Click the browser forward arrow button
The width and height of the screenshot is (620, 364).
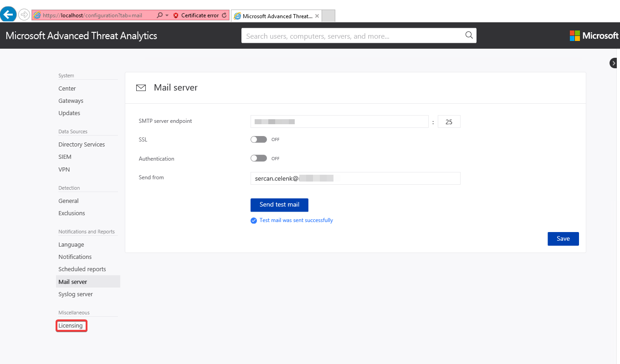click(x=24, y=15)
